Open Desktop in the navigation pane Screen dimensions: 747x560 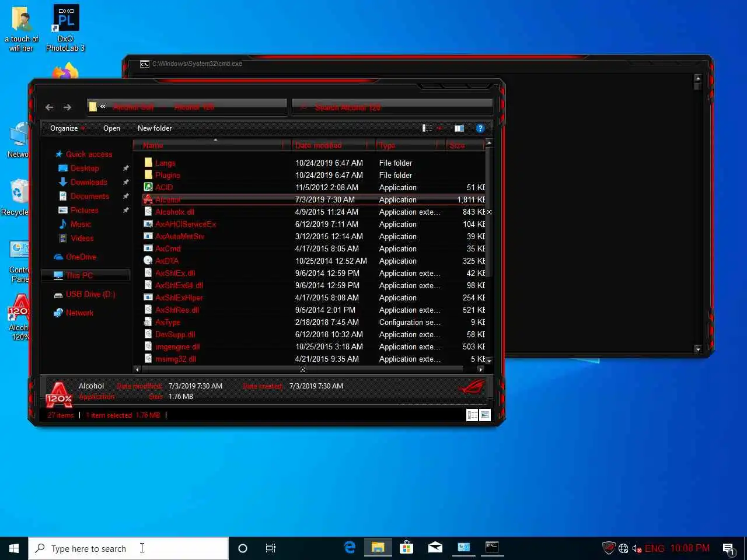(x=85, y=168)
